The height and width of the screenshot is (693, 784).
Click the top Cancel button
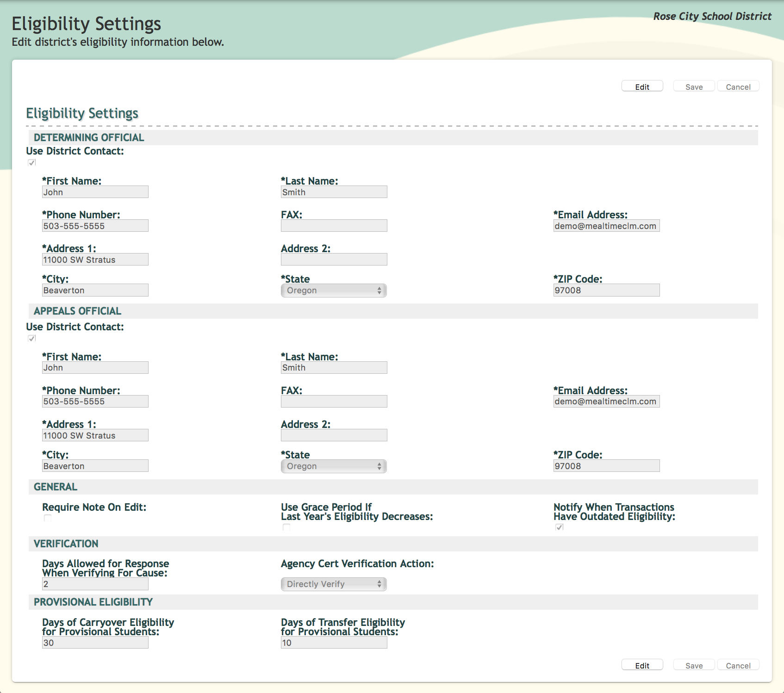[x=738, y=87]
